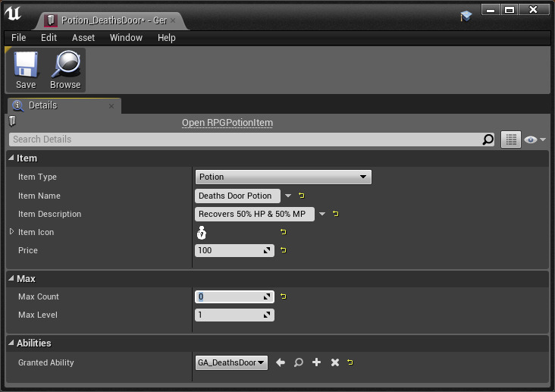This screenshot has height=392, width=555.
Task: Click the Max Level value field
Action: 234,315
